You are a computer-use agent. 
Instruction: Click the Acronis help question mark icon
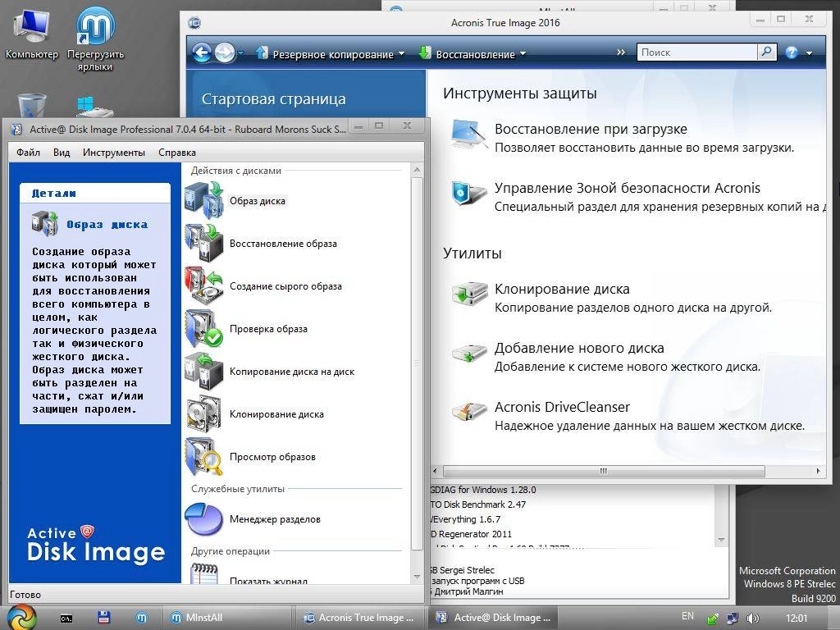792,52
